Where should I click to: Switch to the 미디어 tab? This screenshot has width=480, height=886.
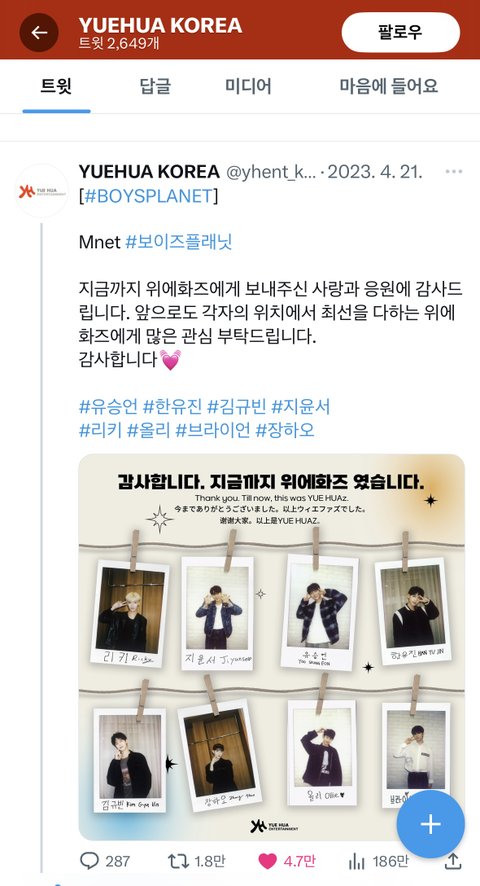point(248,86)
